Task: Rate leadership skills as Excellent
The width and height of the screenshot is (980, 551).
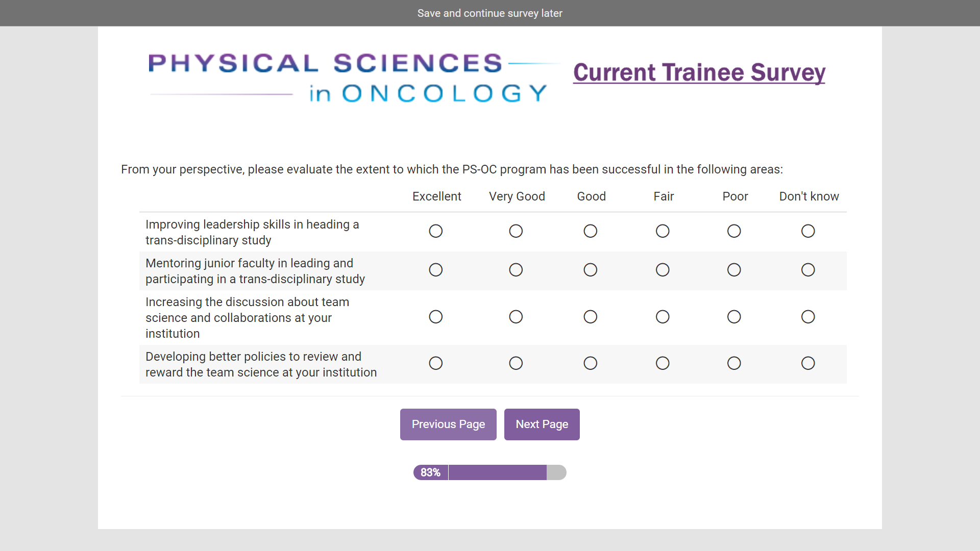Action: pyautogui.click(x=435, y=231)
